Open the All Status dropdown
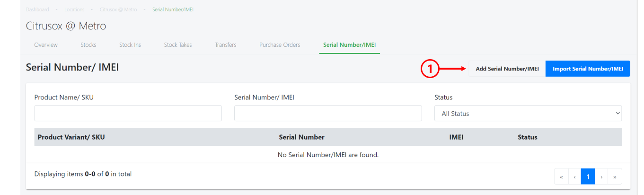This screenshot has height=195, width=644. [528, 113]
